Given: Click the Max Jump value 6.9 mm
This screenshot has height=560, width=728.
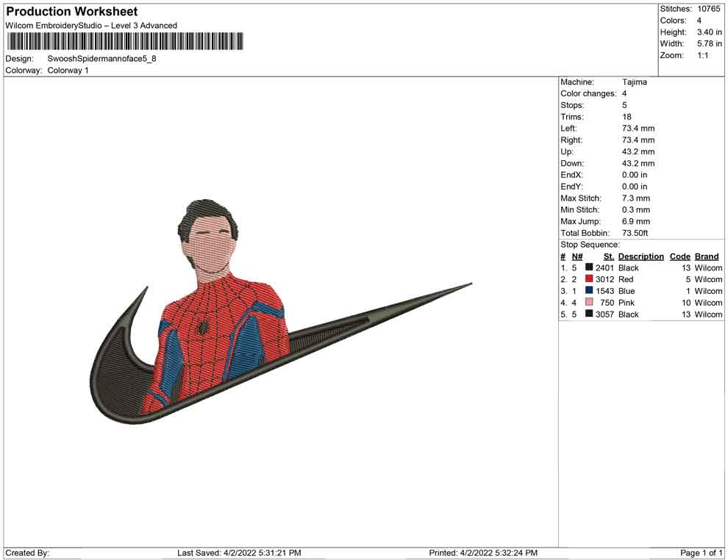Looking at the screenshot, I should click(636, 221).
